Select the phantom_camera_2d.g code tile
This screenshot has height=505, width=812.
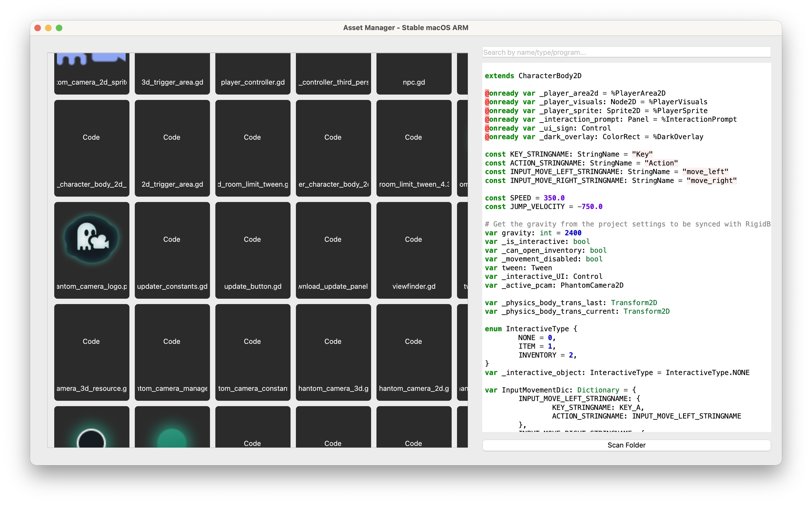(x=413, y=352)
